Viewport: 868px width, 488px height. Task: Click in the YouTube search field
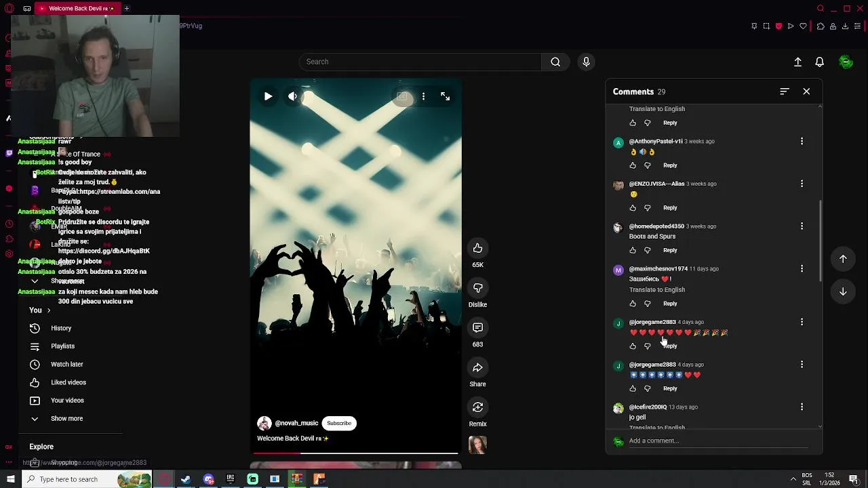pos(420,62)
